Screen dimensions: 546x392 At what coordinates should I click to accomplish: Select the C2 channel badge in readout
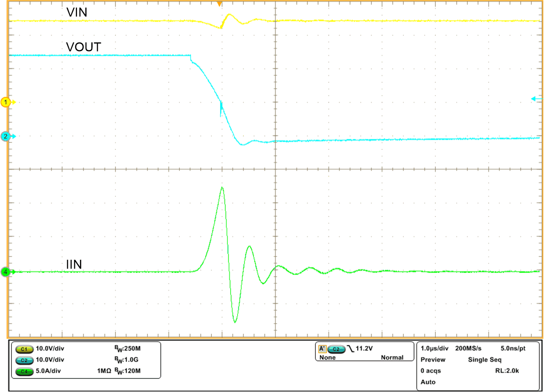click(24, 360)
